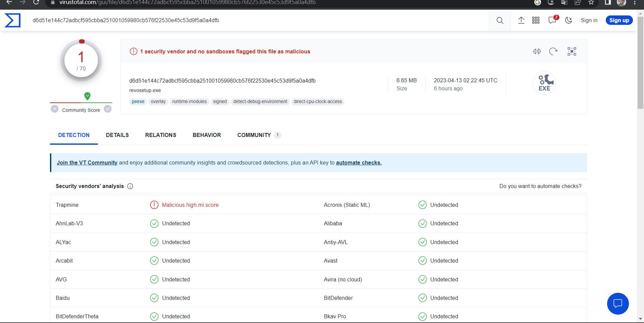Click the 1/70 detection score gauge
The height and width of the screenshot is (323, 644).
point(81,61)
